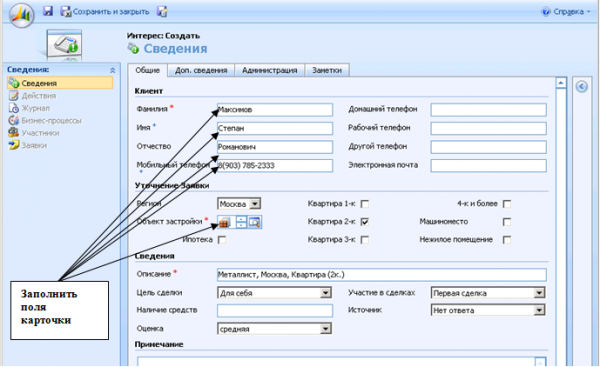Click the Примечание scrollbar up arrow

(541, 362)
